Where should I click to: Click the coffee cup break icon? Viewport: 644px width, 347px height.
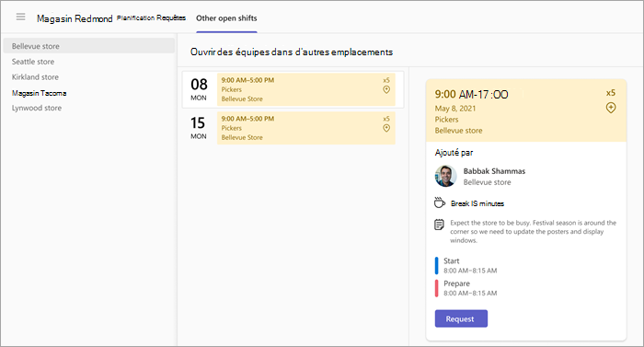(440, 202)
